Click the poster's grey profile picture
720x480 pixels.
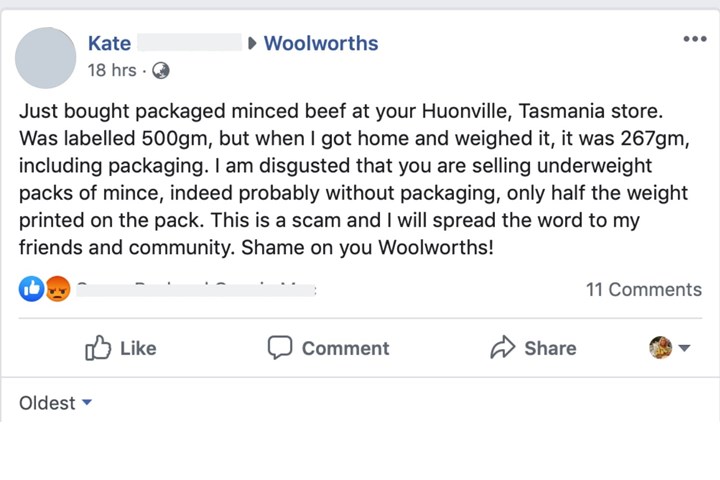[45, 58]
